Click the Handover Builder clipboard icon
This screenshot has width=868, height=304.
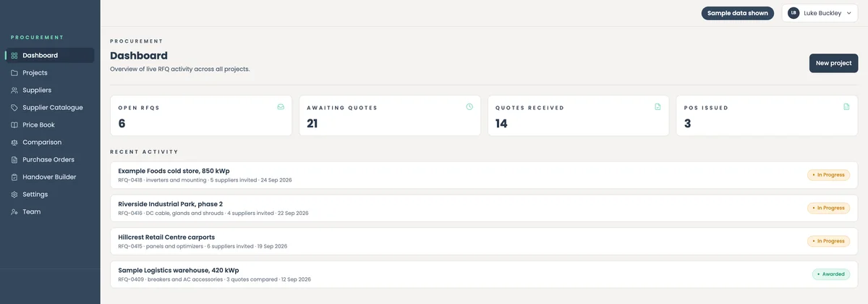(x=14, y=177)
